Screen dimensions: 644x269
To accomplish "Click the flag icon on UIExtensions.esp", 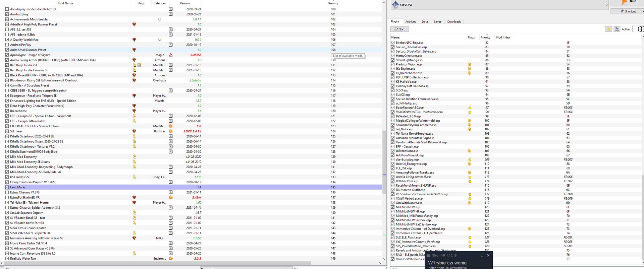I will pyautogui.click(x=470, y=151).
